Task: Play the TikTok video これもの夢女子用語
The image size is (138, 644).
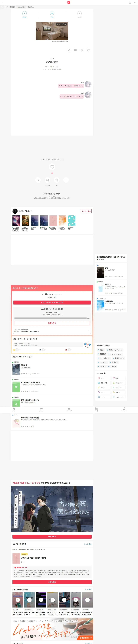Action: [x=18, y=600]
